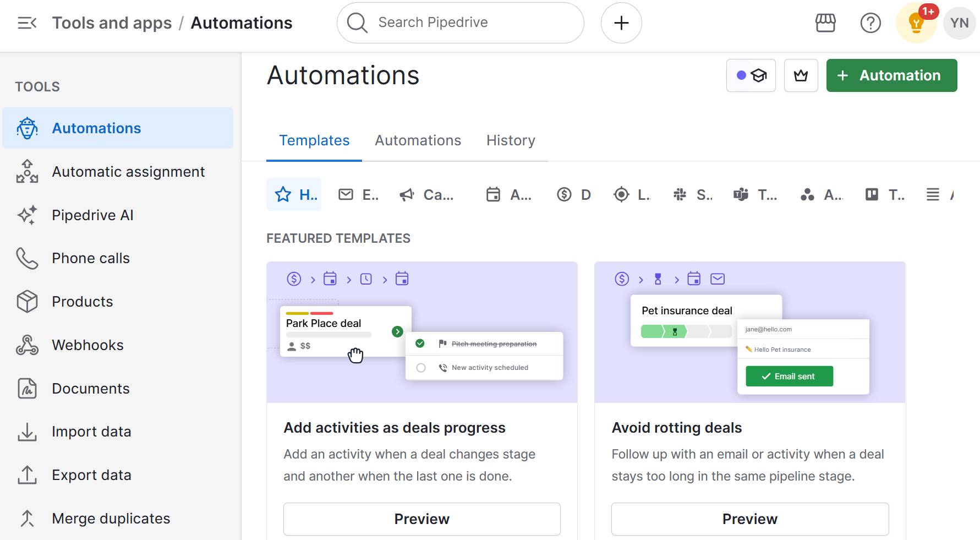This screenshot has width=980, height=540.
Task: Click the Documents signature icon
Action: pyautogui.click(x=27, y=389)
